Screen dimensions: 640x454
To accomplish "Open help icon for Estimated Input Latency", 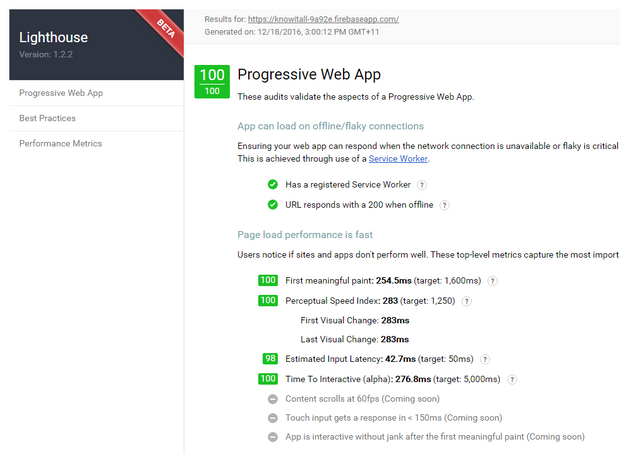I will 484,359.
